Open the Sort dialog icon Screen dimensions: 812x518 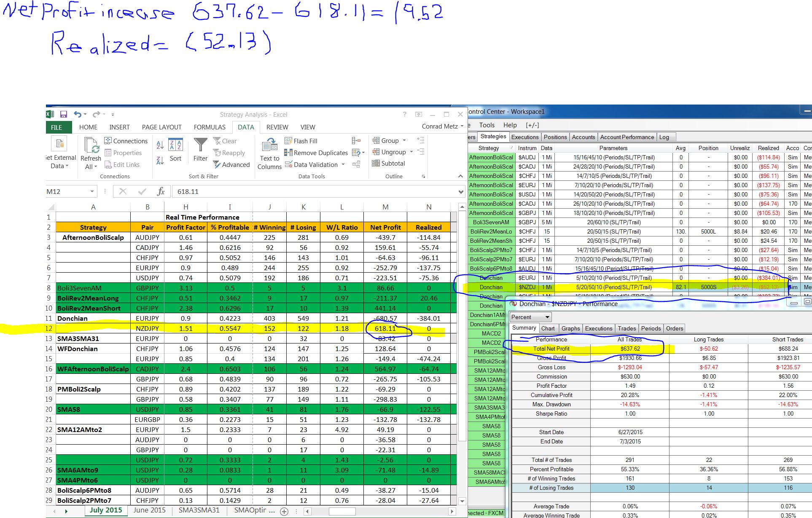click(175, 145)
